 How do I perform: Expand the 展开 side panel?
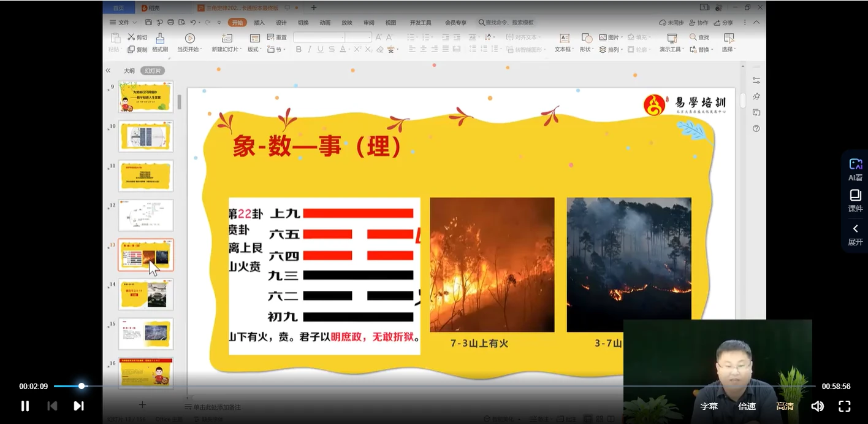tap(856, 234)
